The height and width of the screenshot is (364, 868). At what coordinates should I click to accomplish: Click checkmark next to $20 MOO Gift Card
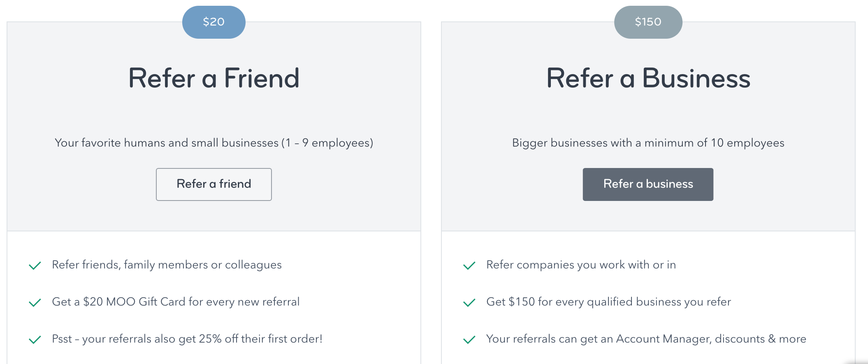[x=35, y=303]
